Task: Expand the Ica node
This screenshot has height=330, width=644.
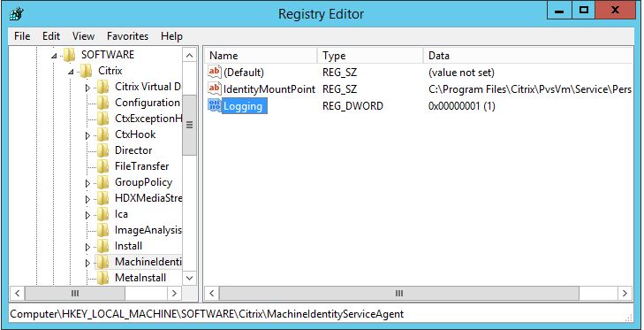Action: (x=87, y=215)
